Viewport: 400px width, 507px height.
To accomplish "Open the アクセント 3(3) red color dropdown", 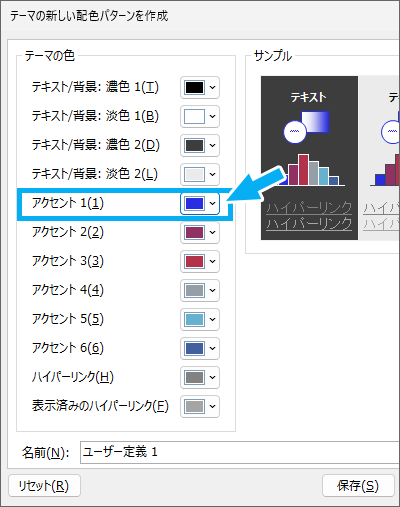I will pyautogui.click(x=200, y=261).
